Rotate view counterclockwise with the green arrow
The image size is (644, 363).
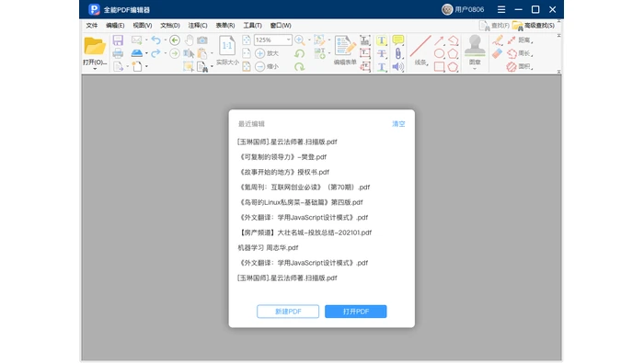[299, 53]
